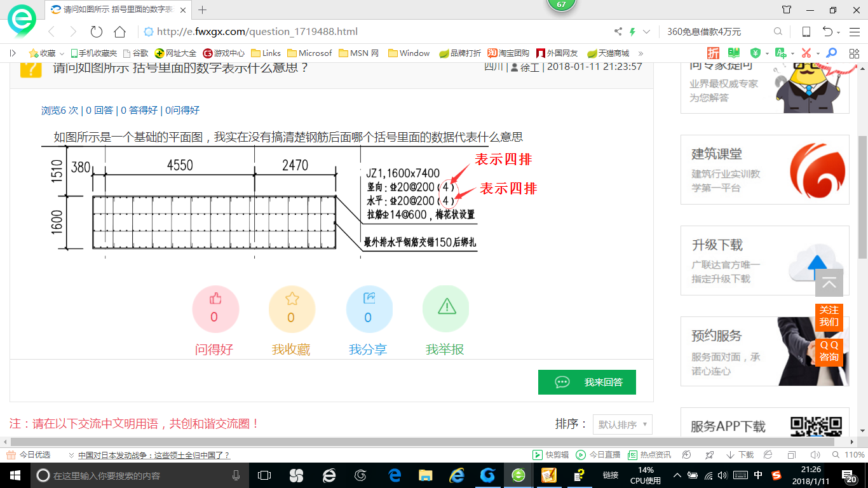Screen dimensions: 868x488
Task: Click the yellow 我收藏 star circle
Action: tap(292, 309)
